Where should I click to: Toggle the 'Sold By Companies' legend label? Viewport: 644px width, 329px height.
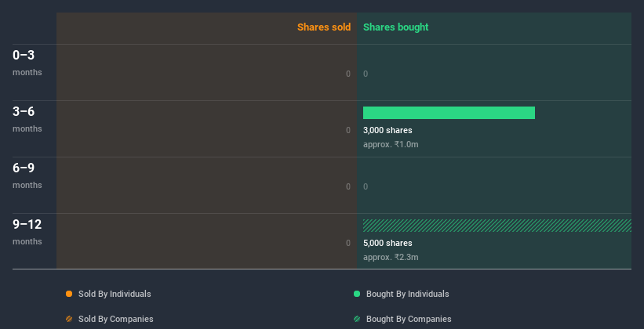[x=116, y=319]
